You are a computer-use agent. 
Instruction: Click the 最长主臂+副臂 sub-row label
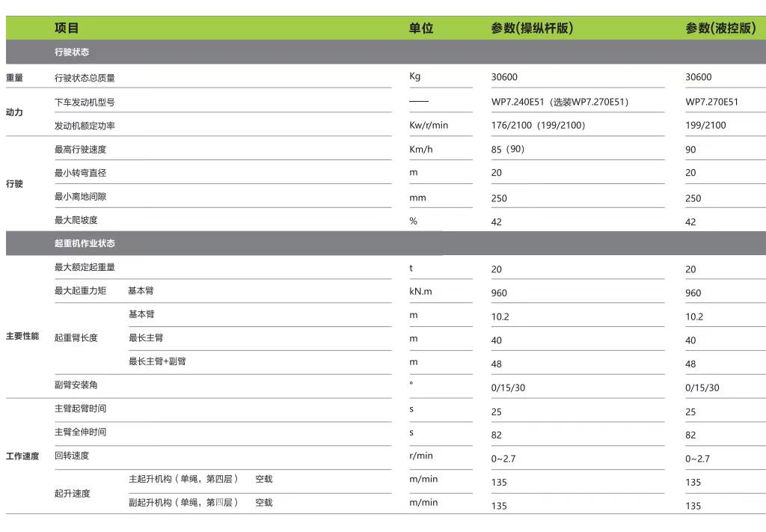[x=157, y=361]
